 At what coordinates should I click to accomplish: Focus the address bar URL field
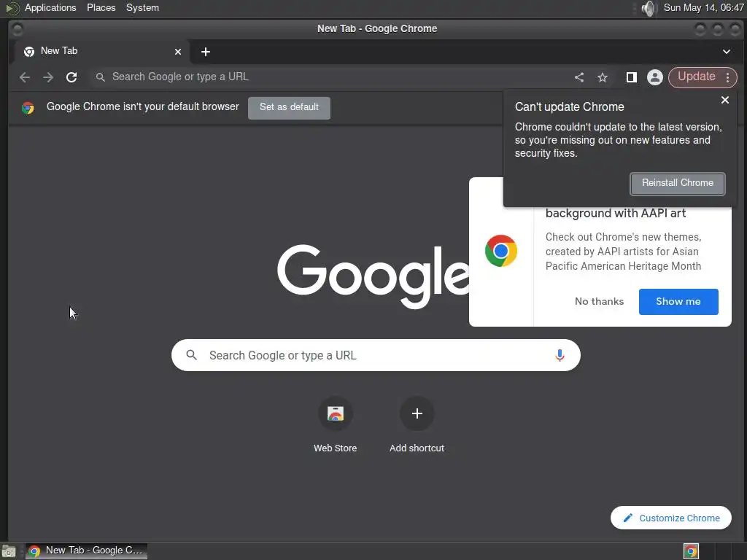point(329,77)
